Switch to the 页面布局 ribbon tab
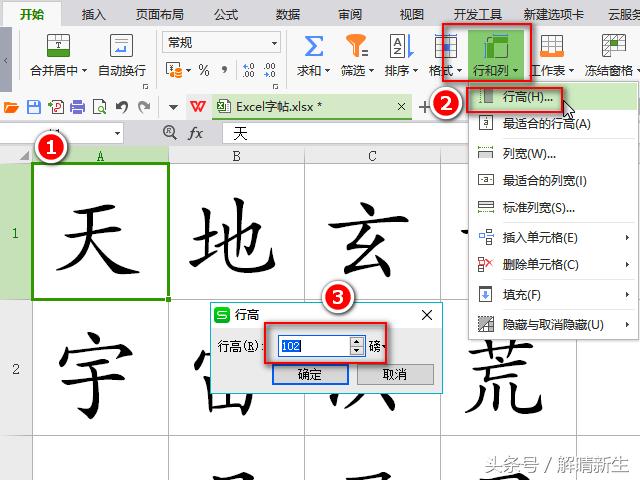This screenshot has height=480, width=640. point(160,15)
